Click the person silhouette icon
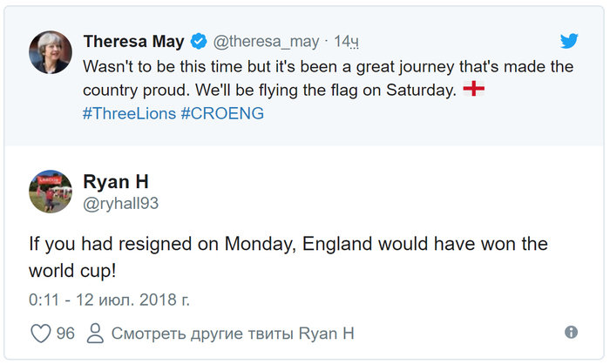610x364 pixels. pyautogui.click(x=96, y=334)
